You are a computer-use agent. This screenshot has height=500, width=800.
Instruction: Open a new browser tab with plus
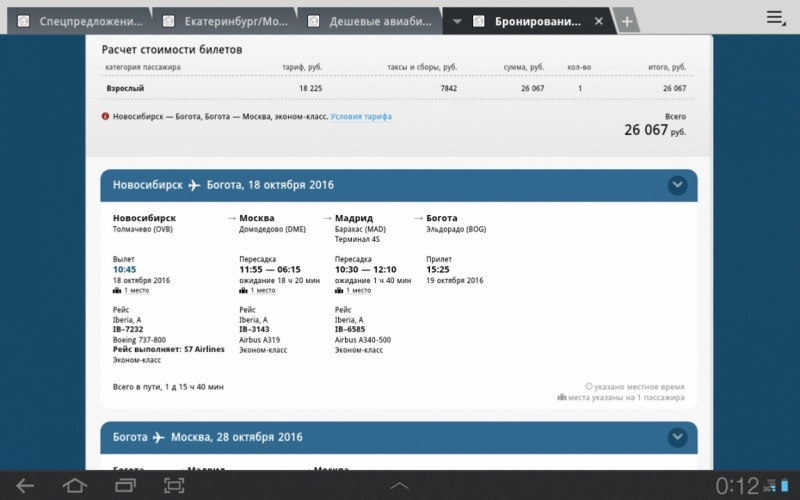pos(627,21)
